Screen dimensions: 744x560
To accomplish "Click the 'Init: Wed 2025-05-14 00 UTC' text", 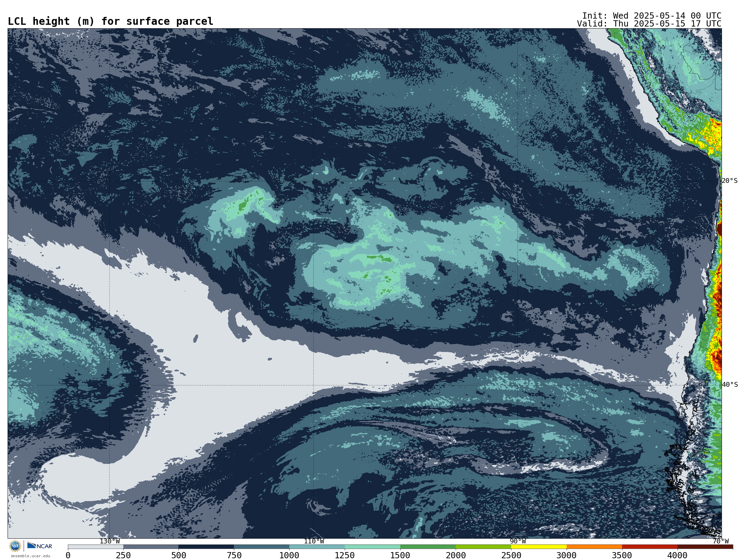I will tap(652, 16).
